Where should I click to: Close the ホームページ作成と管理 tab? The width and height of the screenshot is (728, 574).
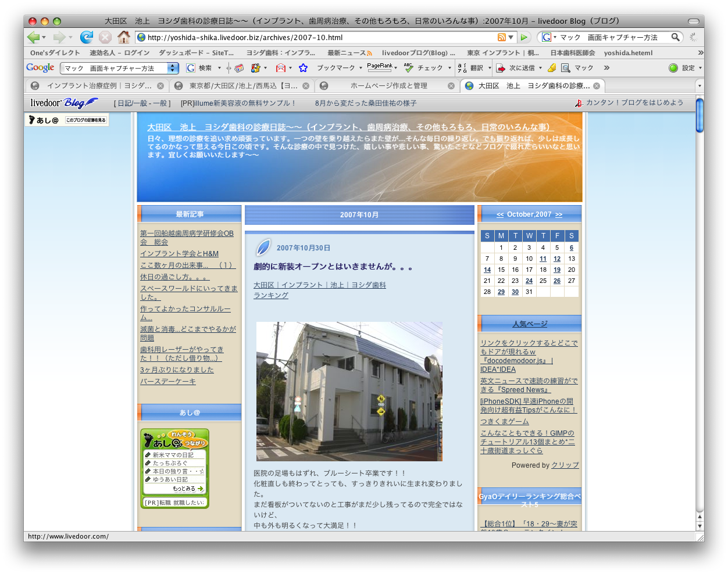pos(451,85)
